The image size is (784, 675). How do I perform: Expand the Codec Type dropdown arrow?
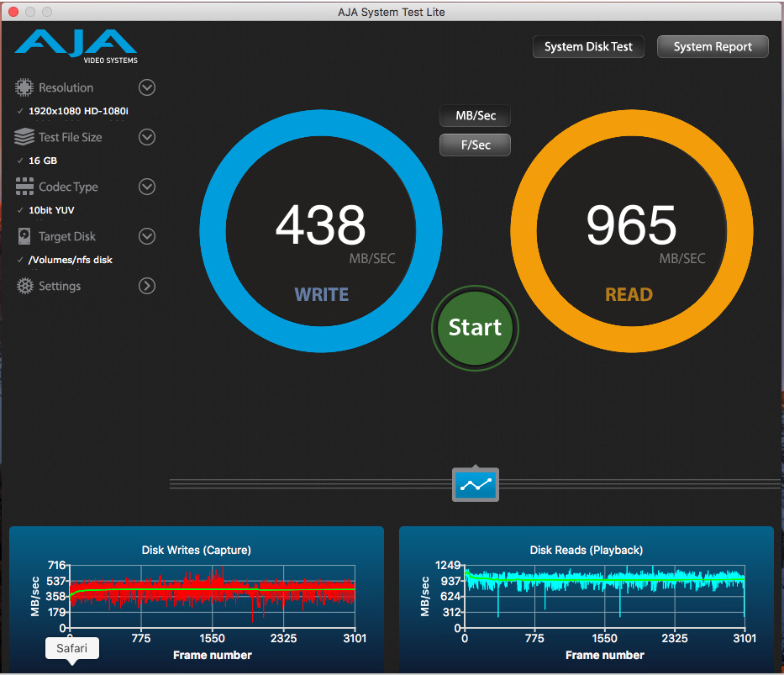tap(146, 187)
